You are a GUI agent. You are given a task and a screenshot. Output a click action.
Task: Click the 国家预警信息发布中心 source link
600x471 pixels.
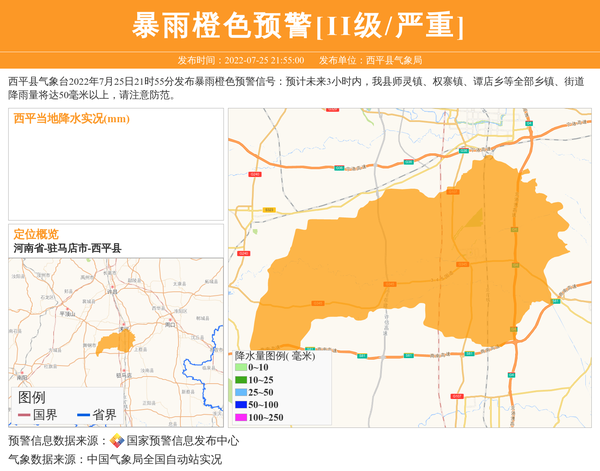coord(182,440)
